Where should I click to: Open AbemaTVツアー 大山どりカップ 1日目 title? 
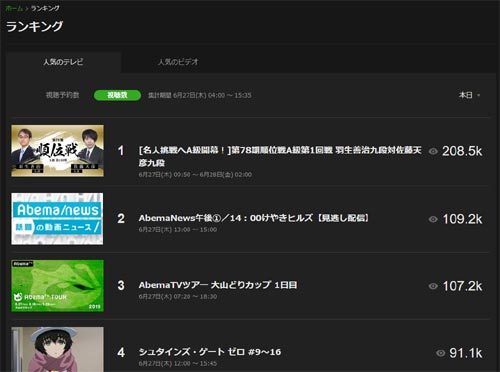218,285
